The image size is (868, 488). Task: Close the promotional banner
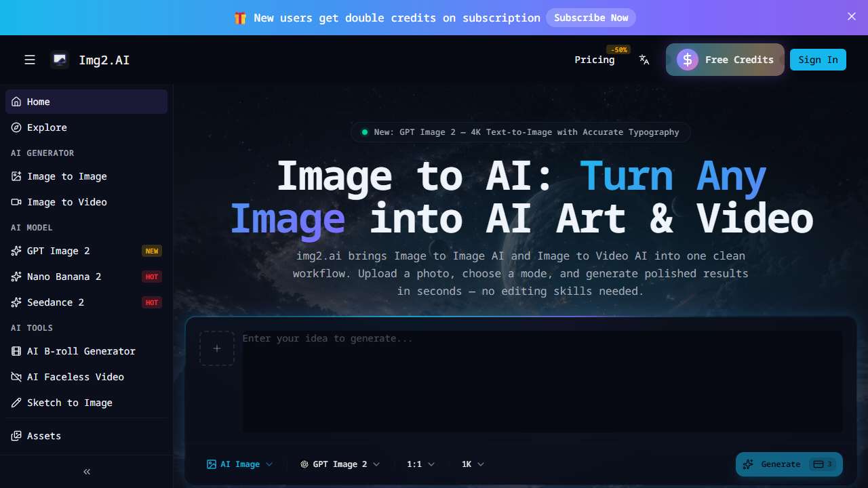pyautogui.click(x=852, y=16)
